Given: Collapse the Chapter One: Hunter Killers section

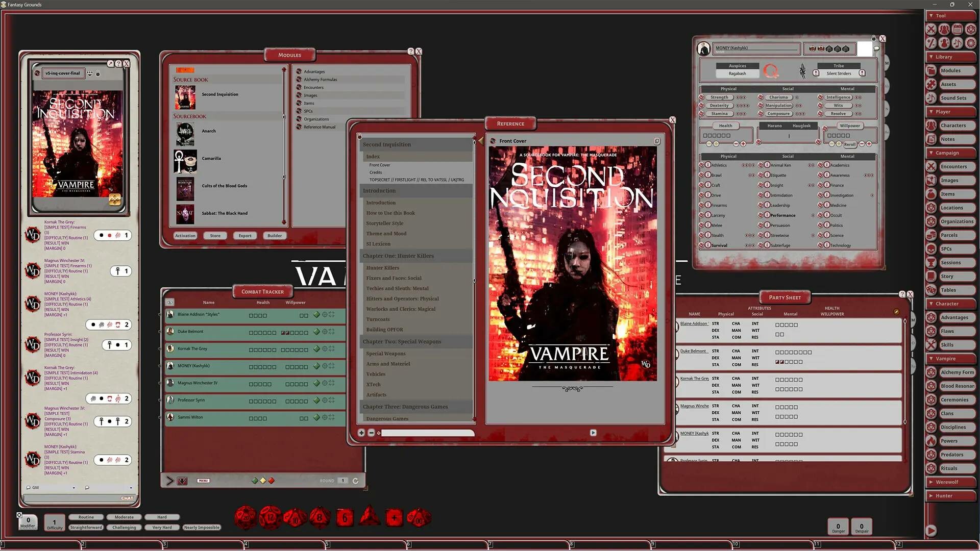Looking at the screenshot, I should pos(398,256).
